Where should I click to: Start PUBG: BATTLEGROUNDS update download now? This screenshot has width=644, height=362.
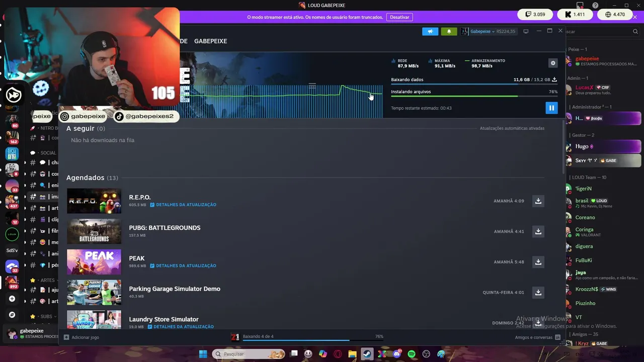point(538,231)
